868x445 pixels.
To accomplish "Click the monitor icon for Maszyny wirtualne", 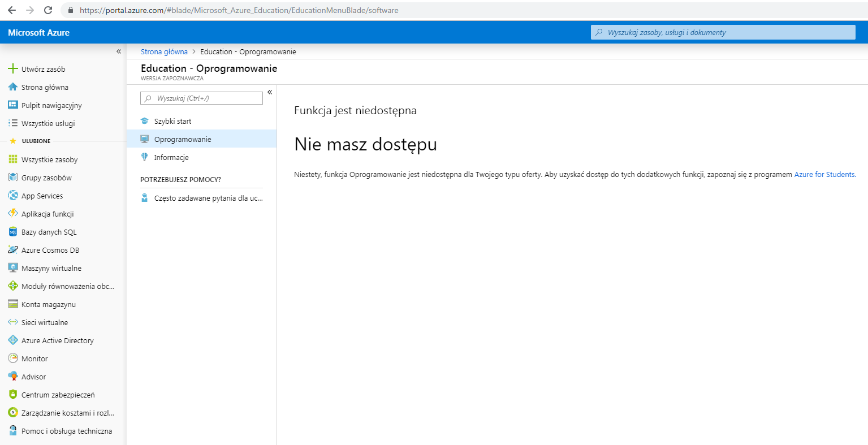I will click(x=12, y=268).
